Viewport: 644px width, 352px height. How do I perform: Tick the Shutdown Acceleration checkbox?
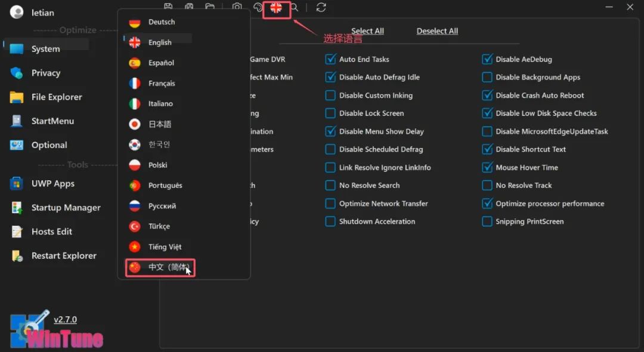tap(330, 221)
